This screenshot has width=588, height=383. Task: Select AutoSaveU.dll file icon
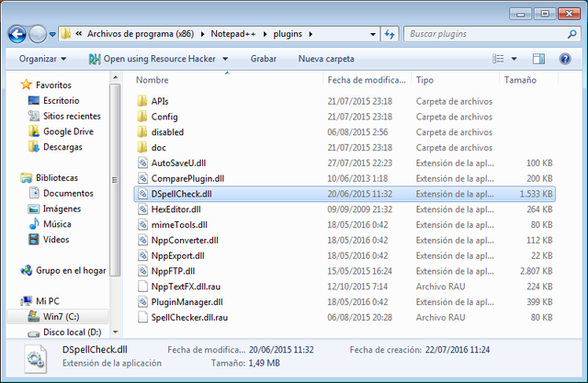142,163
